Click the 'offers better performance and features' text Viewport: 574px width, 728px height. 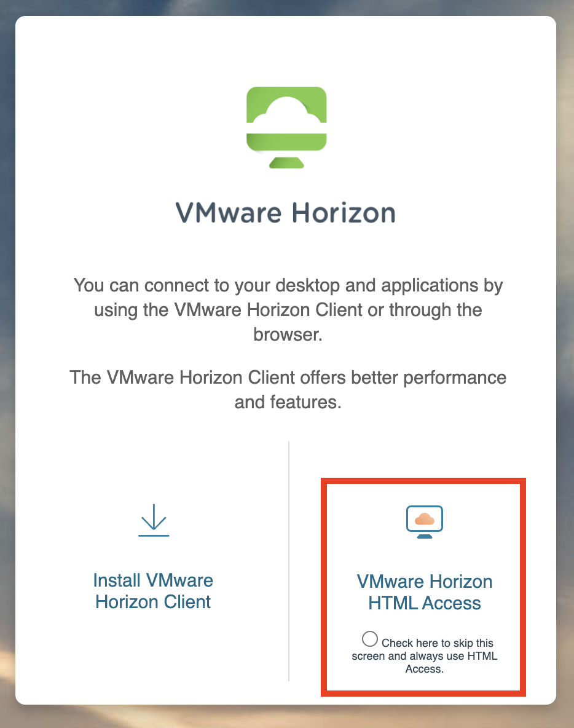tap(288, 390)
